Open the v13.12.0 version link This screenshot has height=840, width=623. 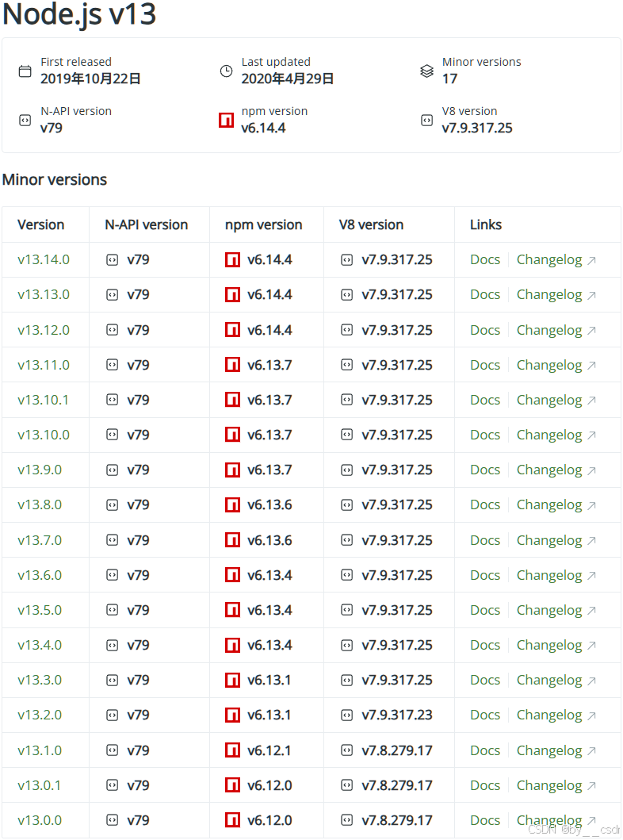(x=44, y=330)
